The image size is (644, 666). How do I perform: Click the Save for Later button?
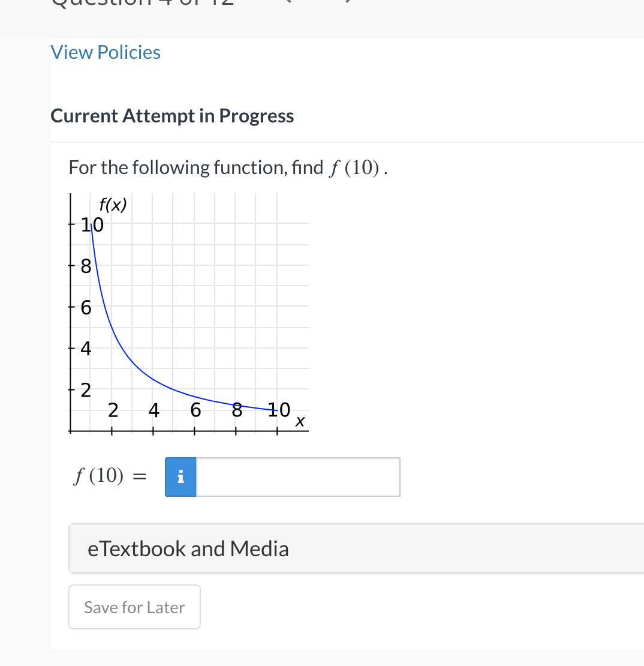[134, 607]
